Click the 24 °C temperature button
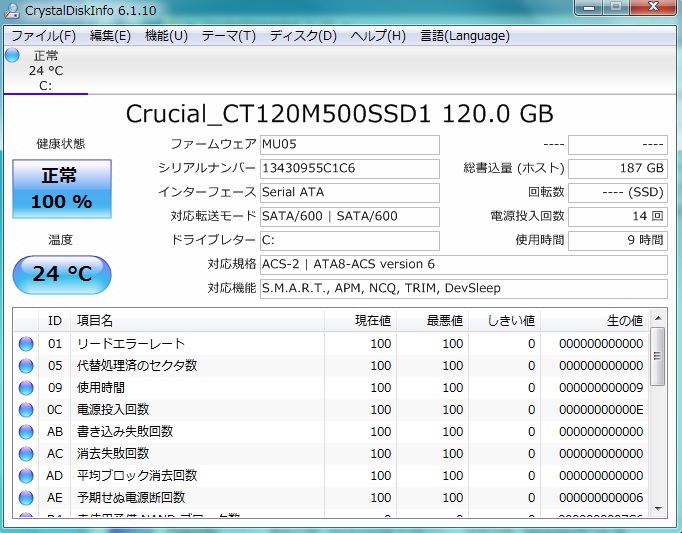682x533 pixels. [x=62, y=275]
